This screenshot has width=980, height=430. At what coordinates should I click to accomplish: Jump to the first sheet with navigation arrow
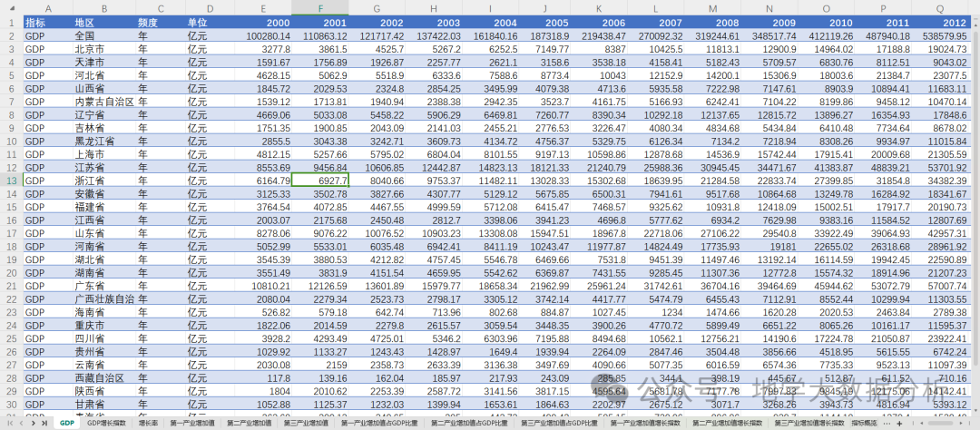click(11, 423)
